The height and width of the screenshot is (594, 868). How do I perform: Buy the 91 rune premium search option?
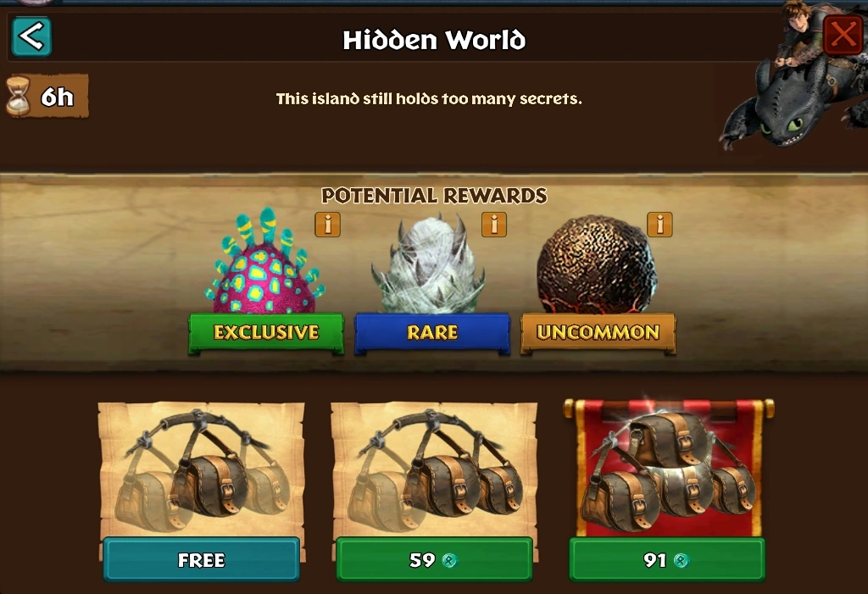(667, 559)
